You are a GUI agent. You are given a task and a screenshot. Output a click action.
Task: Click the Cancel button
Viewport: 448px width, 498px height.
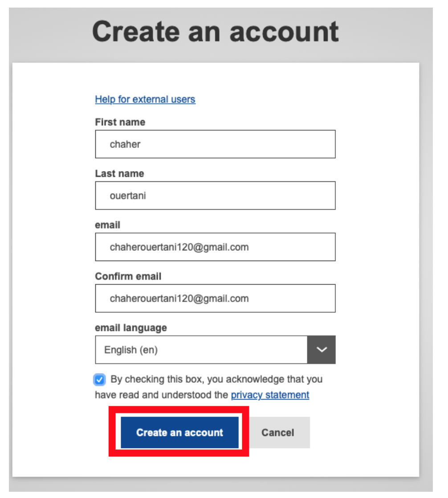tap(278, 433)
